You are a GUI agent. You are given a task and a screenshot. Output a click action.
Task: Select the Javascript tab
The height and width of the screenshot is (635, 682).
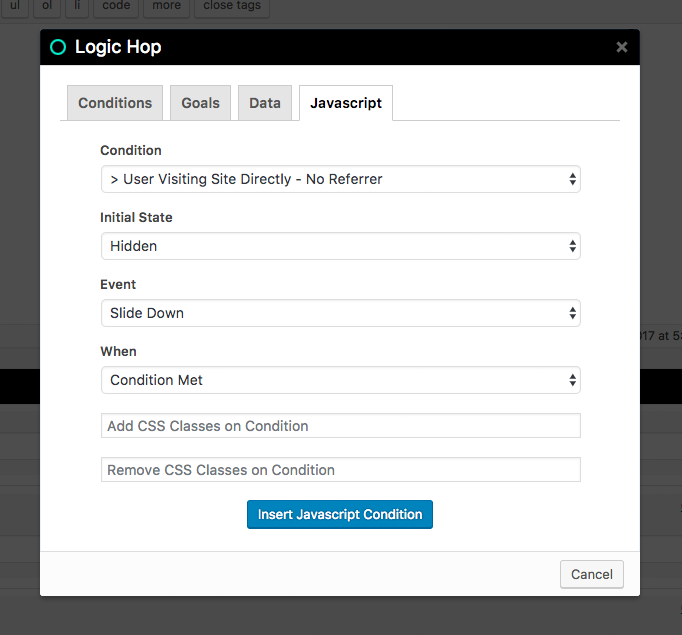[x=346, y=103]
